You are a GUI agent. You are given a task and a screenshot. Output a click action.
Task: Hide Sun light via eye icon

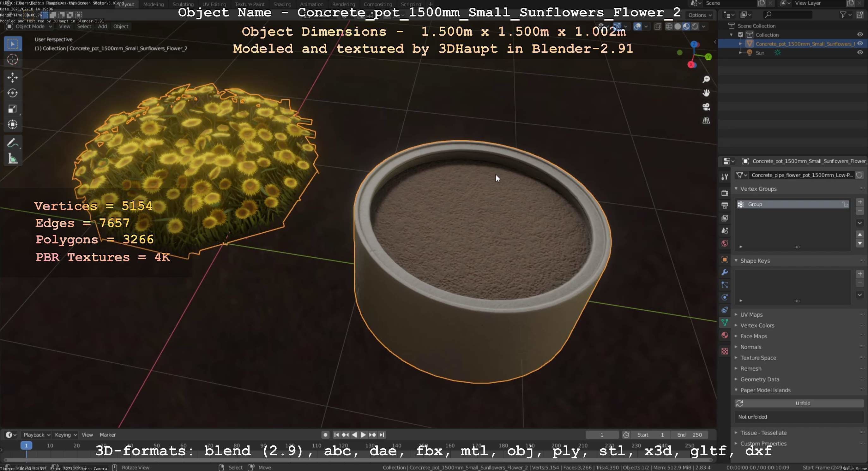860,52
